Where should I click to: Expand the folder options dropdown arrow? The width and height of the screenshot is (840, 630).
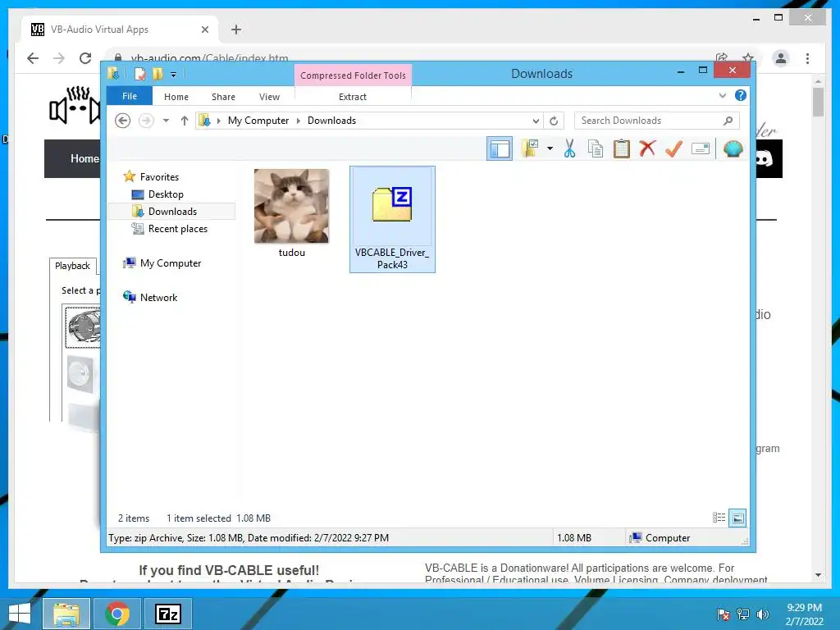tap(550, 148)
